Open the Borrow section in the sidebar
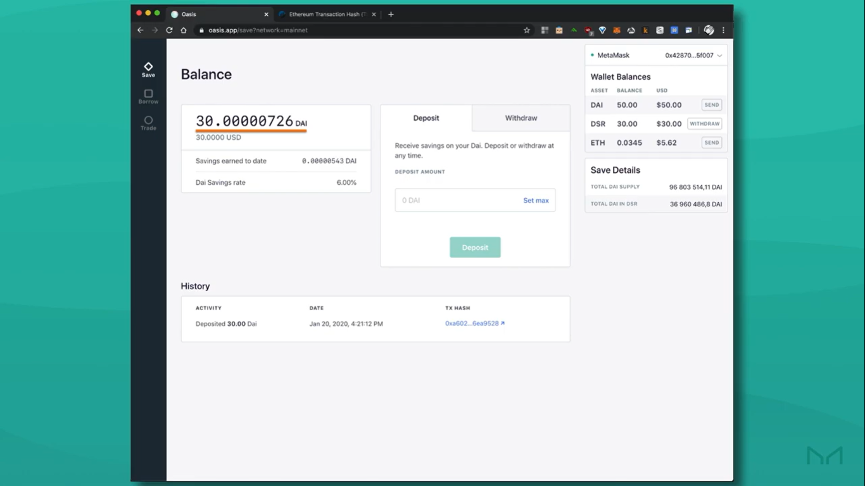Image resolution: width=866 pixels, height=487 pixels. click(148, 97)
